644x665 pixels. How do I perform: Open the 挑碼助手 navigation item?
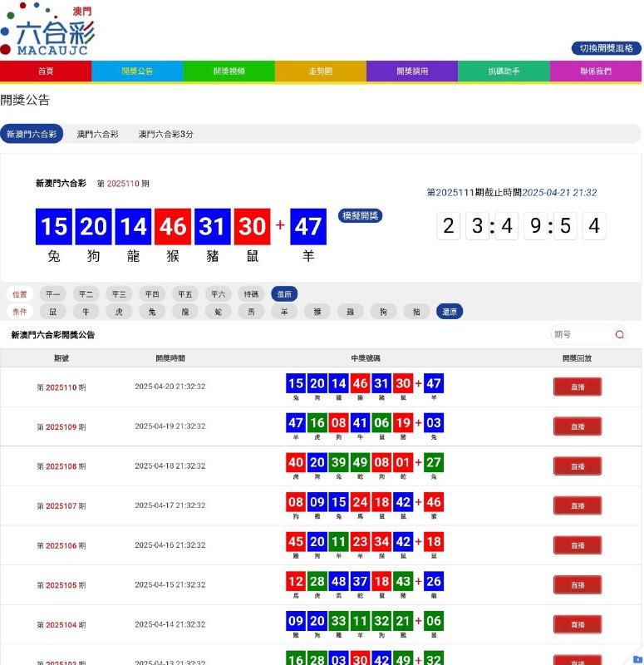504,71
